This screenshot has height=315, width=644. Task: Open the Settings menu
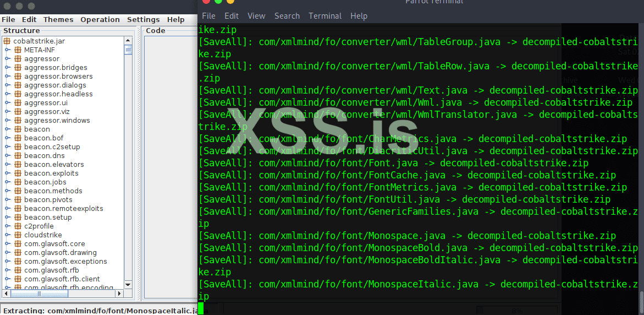tap(144, 19)
